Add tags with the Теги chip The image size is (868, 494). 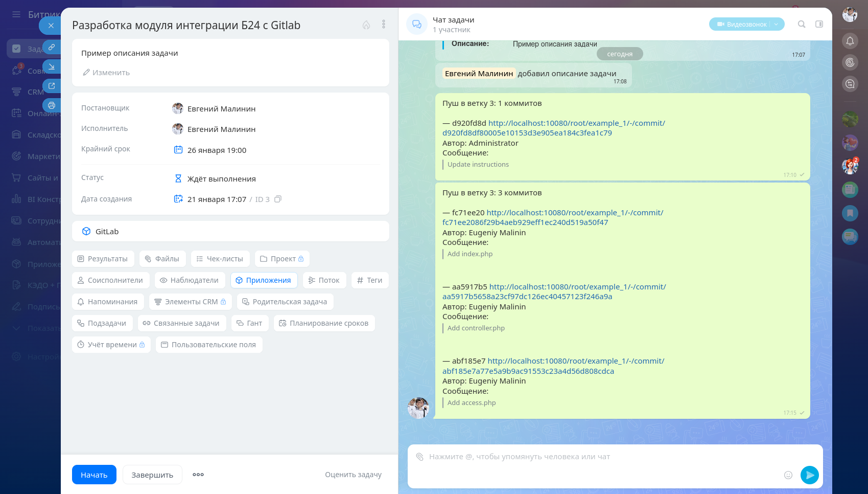(370, 280)
